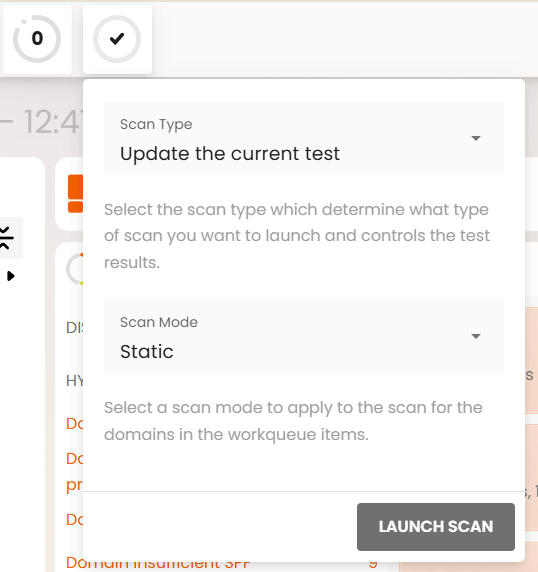This screenshot has height=572, width=538.
Task: Open the Scan Mode dropdown showing Static
Action: click(x=304, y=336)
